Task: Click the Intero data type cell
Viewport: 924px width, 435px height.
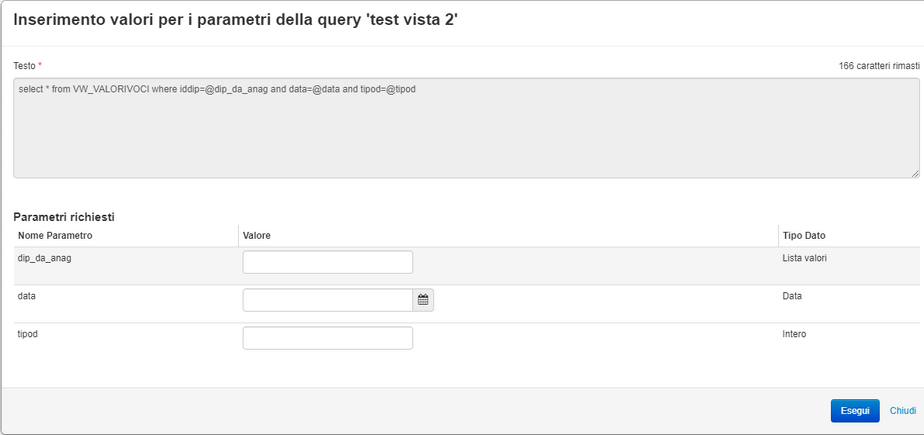Action: [x=794, y=334]
